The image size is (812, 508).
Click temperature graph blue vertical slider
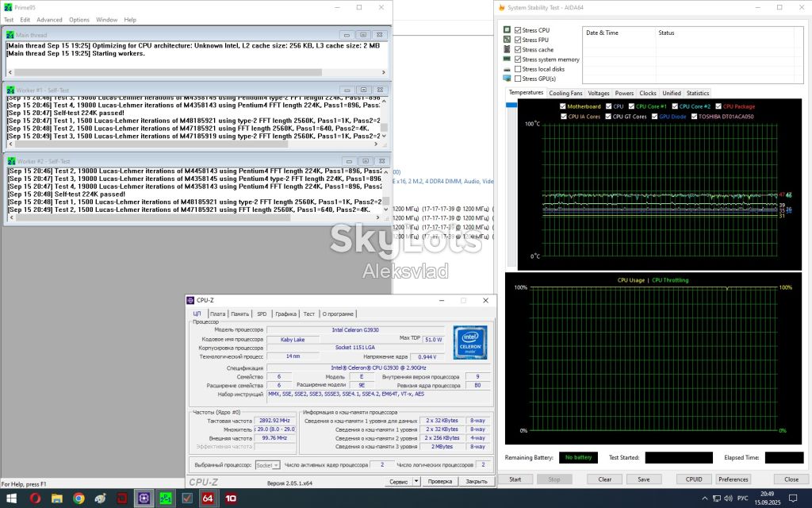tap(511, 105)
